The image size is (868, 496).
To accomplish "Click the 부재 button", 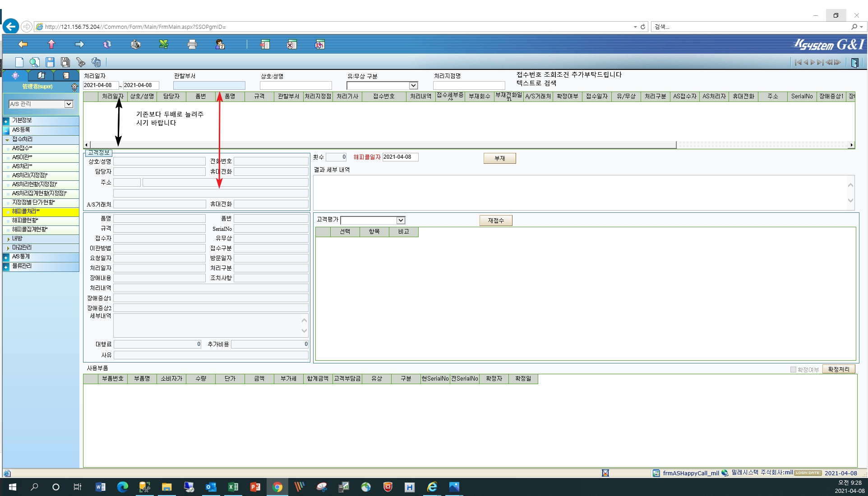I will (499, 158).
